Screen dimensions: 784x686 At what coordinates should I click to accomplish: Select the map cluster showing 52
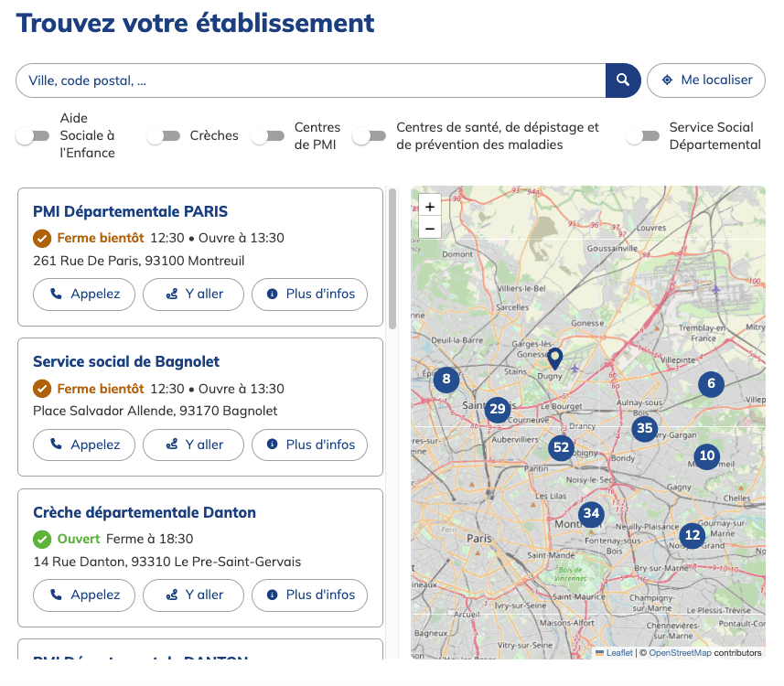(561, 448)
